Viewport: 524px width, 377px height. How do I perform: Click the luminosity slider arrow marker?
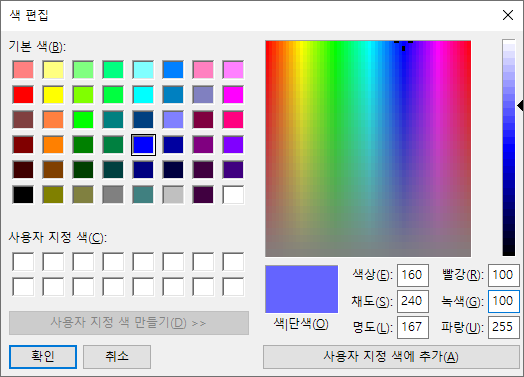click(520, 106)
